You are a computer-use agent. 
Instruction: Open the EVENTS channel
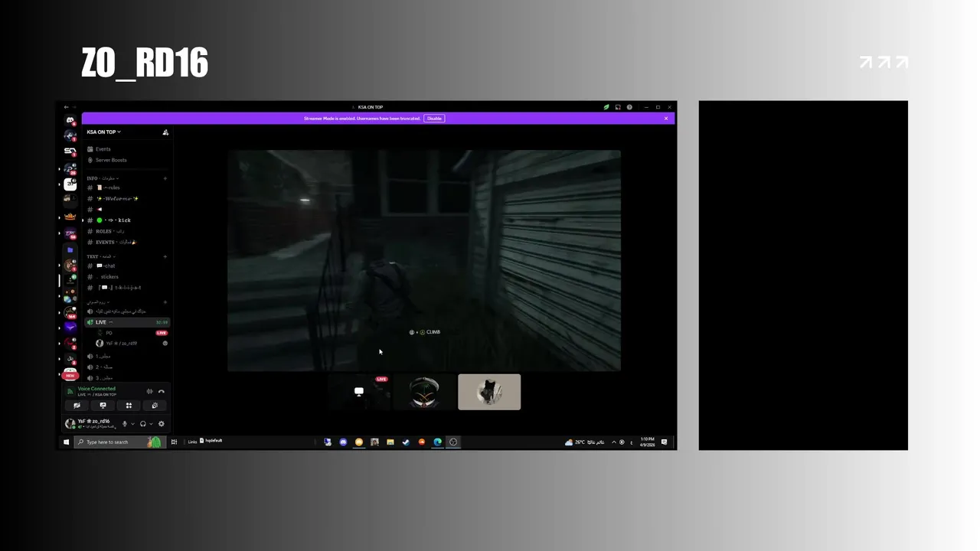[127, 242]
